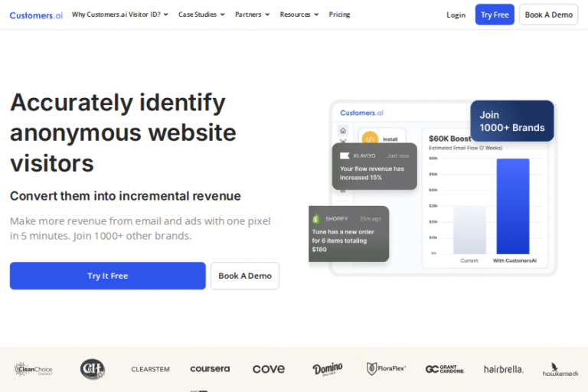Click the Klaviyo flag icon in notification
This screenshot has height=392, width=588.
345,155
